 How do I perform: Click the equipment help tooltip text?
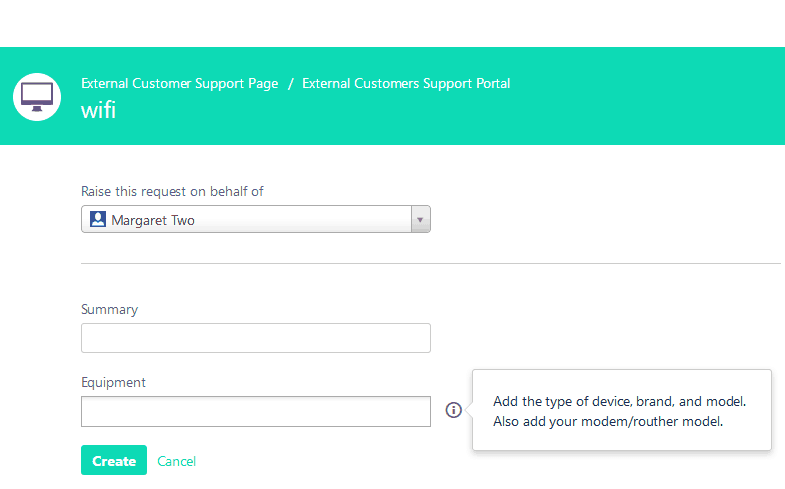(620, 401)
